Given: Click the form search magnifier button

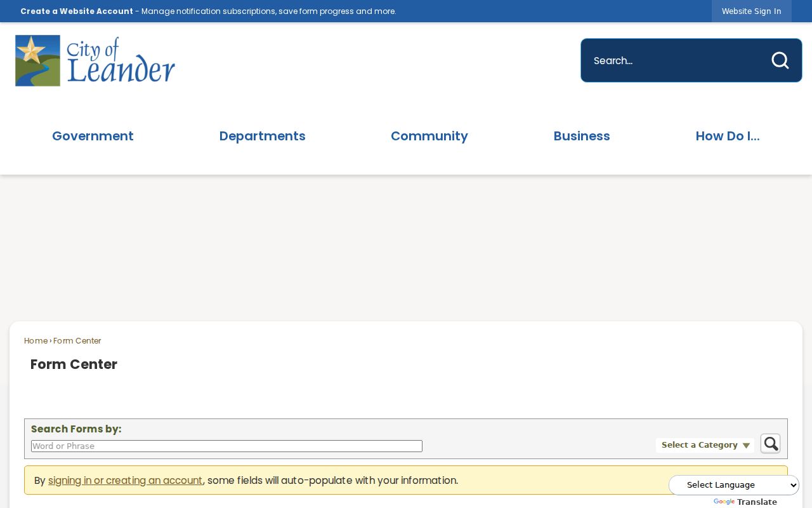Looking at the screenshot, I should coord(770,443).
